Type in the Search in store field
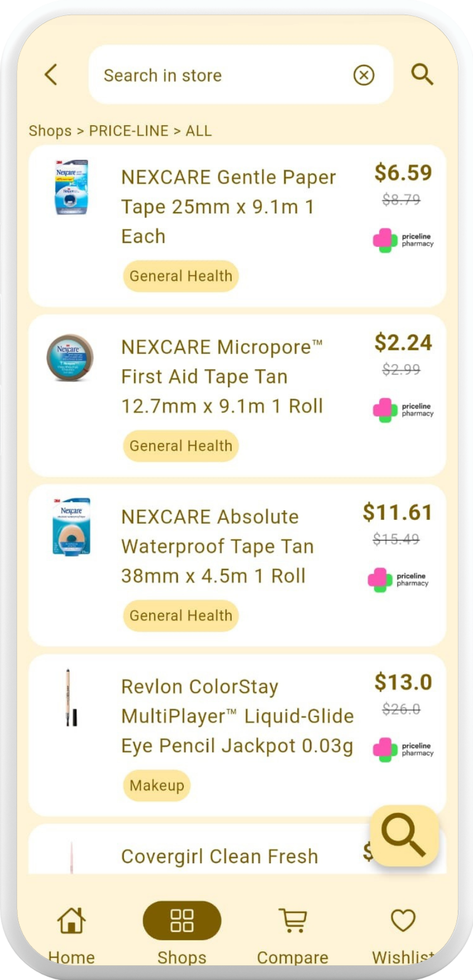Image resolution: width=473 pixels, height=980 pixels. click(x=223, y=75)
